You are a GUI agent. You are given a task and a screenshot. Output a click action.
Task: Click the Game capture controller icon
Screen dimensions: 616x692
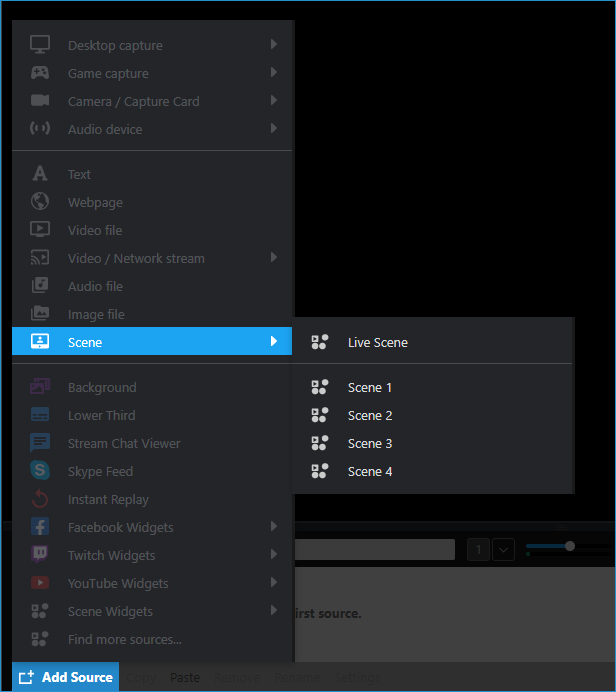point(40,73)
